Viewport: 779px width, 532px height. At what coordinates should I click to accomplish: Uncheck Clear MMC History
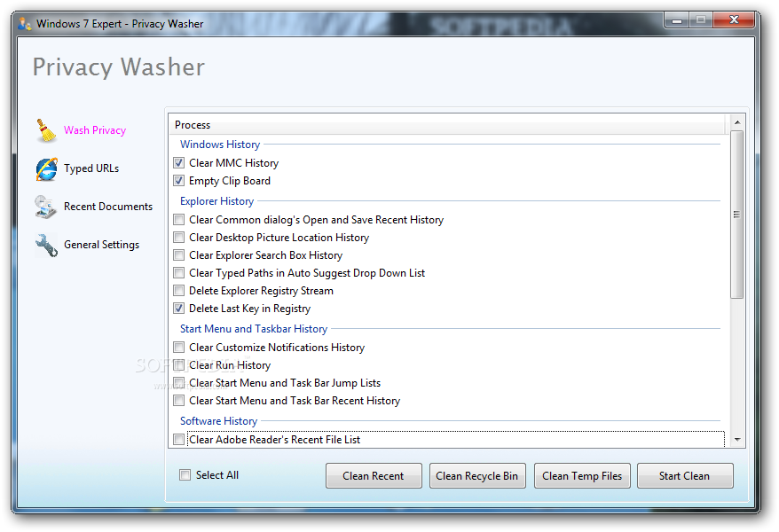(179, 163)
